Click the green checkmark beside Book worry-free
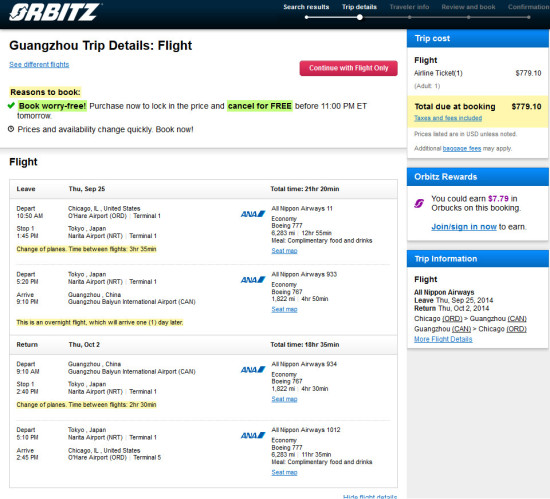 (x=11, y=105)
